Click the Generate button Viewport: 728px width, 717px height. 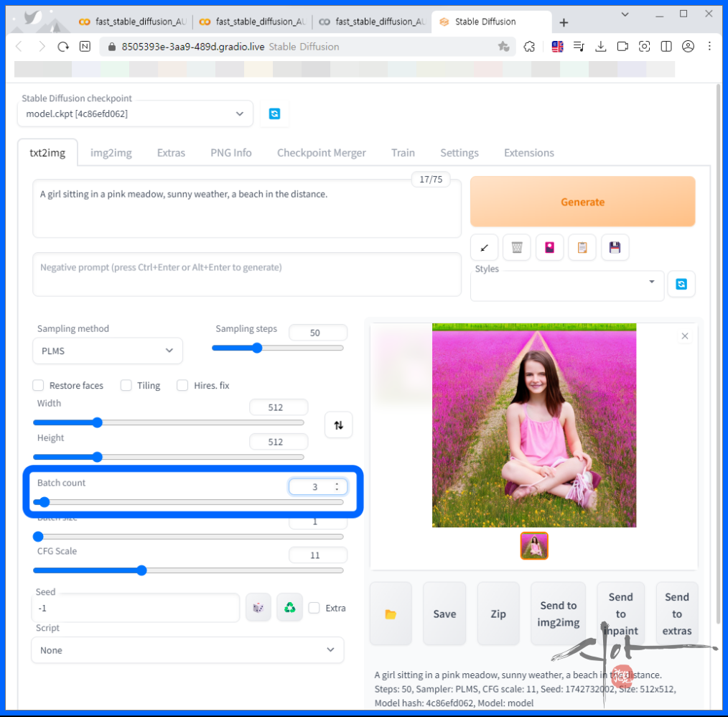[x=583, y=202]
